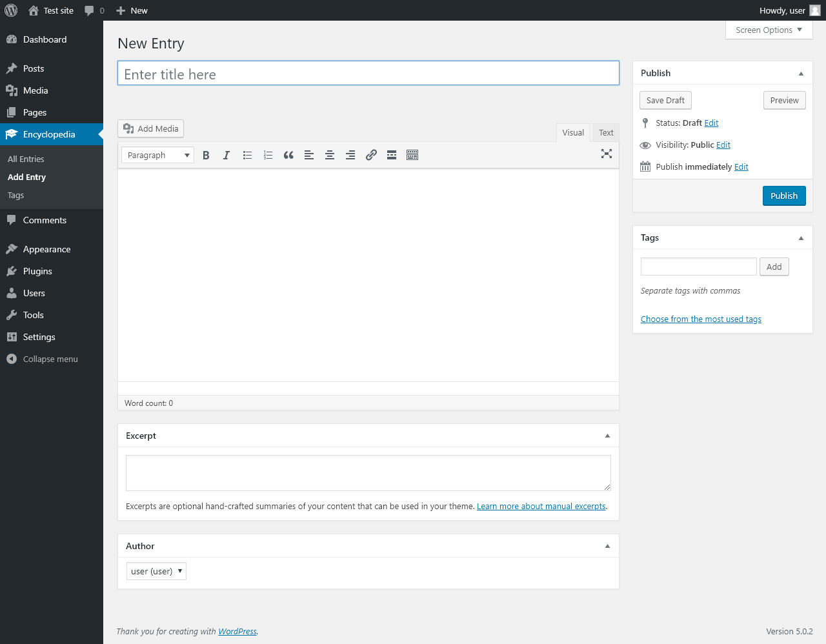826x644 pixels.
Task: Open the Author select dropdown
Action: (156, 571)
